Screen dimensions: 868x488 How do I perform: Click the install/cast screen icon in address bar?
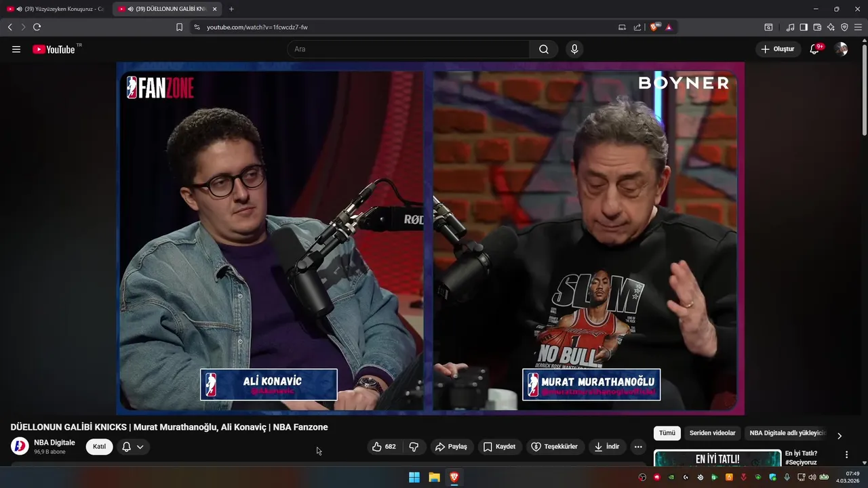(622, 27)
